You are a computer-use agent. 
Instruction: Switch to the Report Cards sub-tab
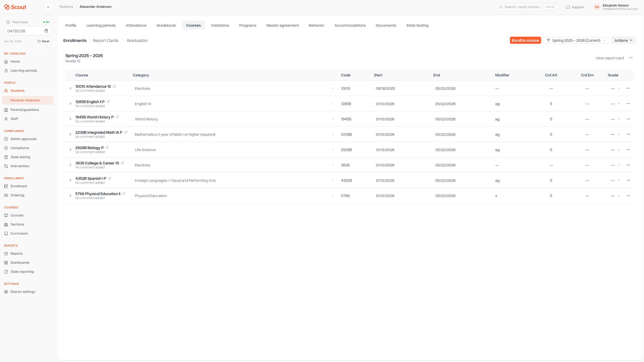105,40
